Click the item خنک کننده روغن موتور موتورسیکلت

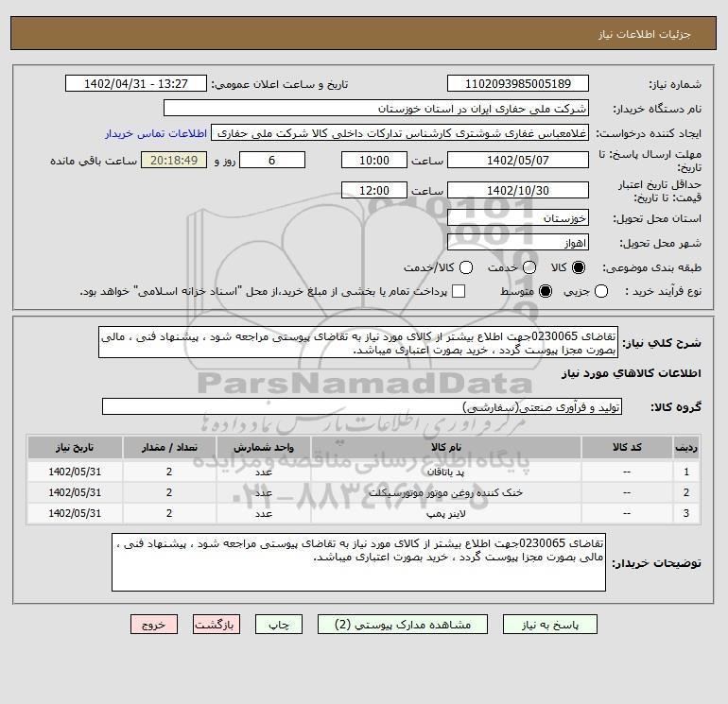[445, 493]
